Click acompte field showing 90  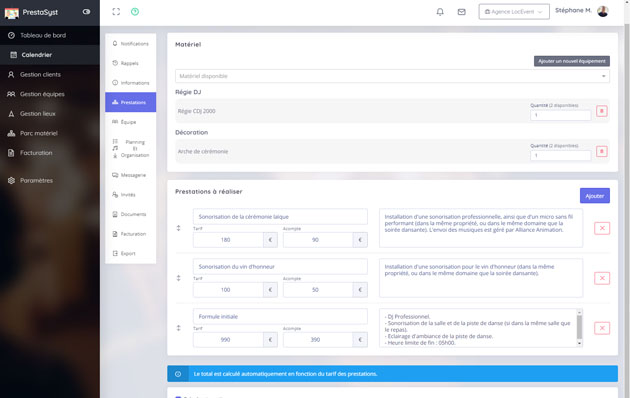(318, 240)
